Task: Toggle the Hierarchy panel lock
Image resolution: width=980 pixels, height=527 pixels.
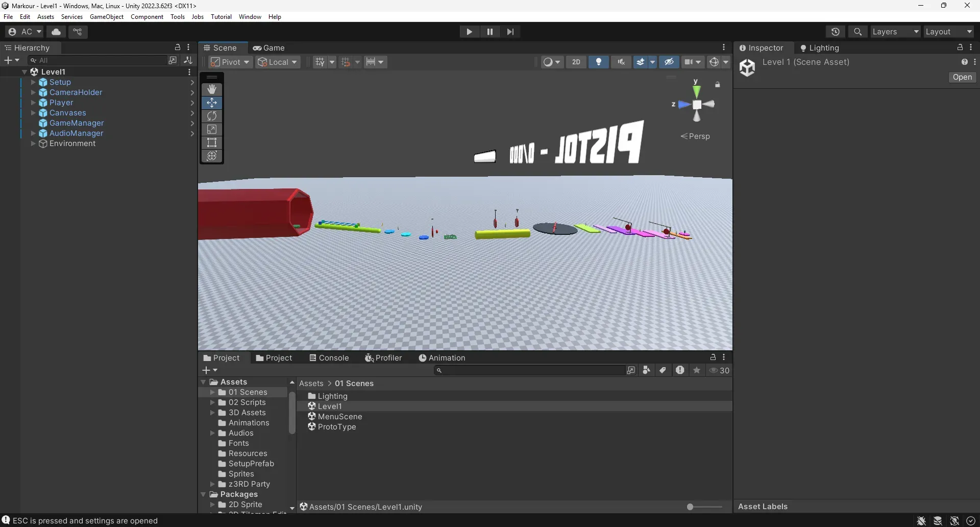Action: pyautogui.click(x=178, y=47)
